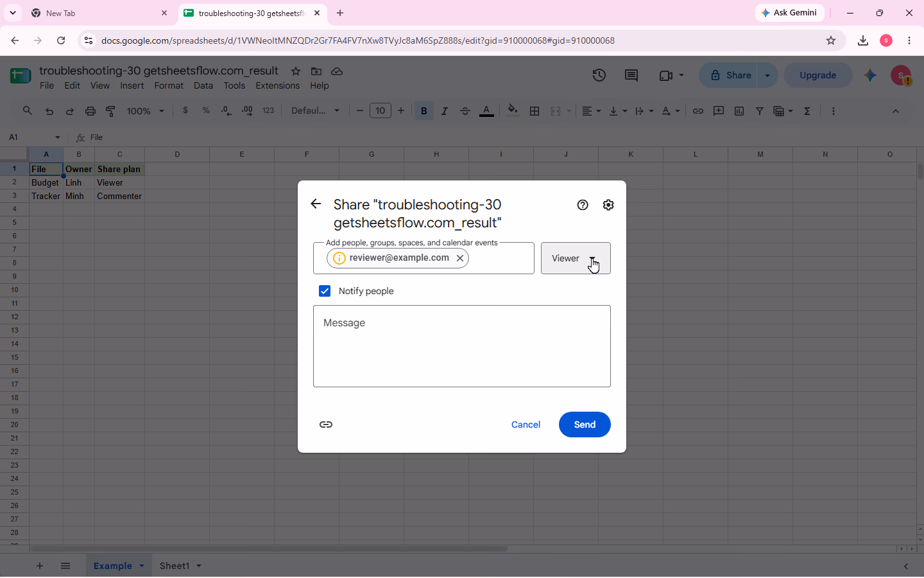924x578 pixels.
Task: Open sharing settings gear icon
Action: coord(608,205)
